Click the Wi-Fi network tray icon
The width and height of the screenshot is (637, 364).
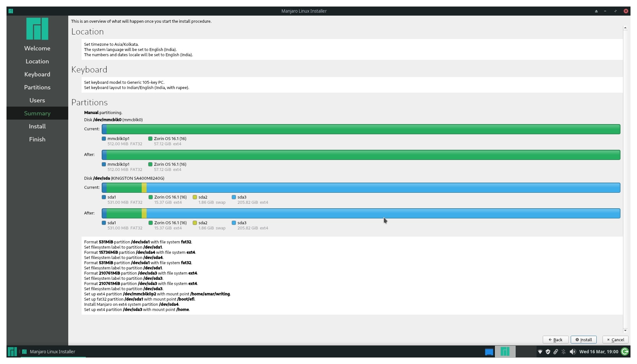pyautogui.click(x=540, y=352)
